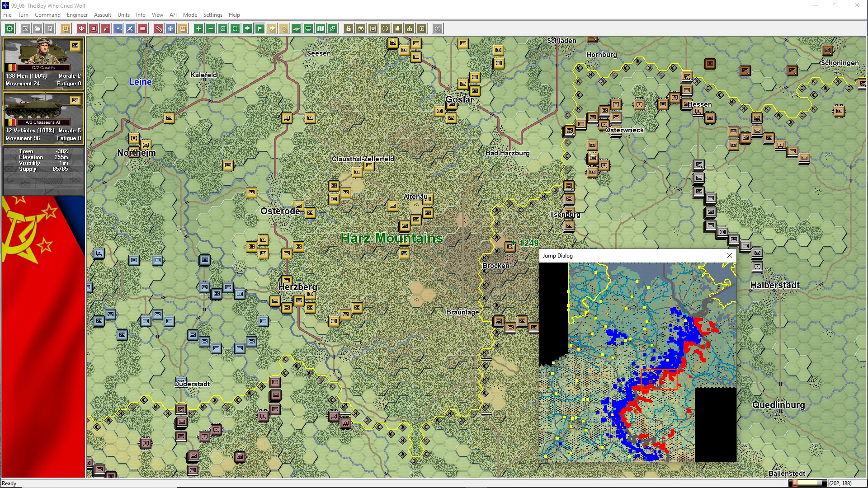The height and width of the screenshot is (488, 868).
Task: Open the Info menu
Action: (x=141, y=15)
